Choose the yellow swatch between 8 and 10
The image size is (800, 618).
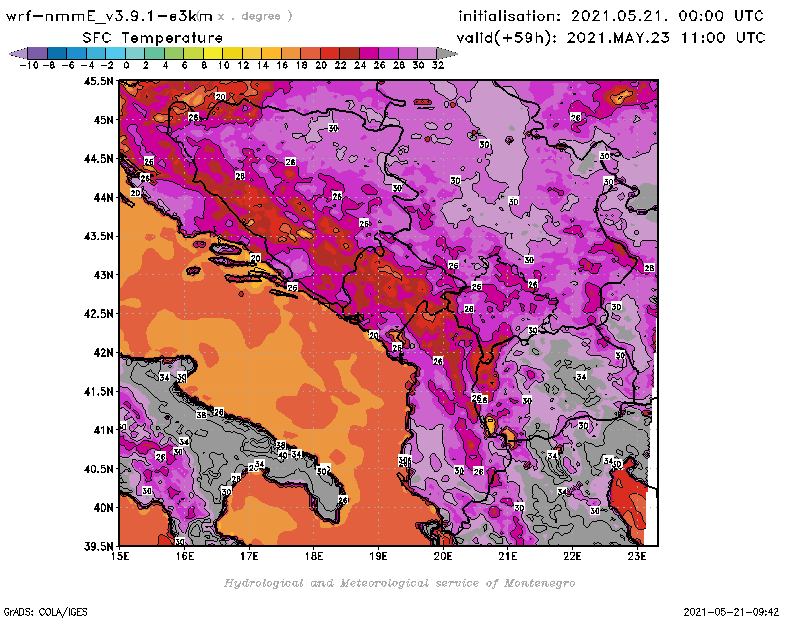click(213, 53)
